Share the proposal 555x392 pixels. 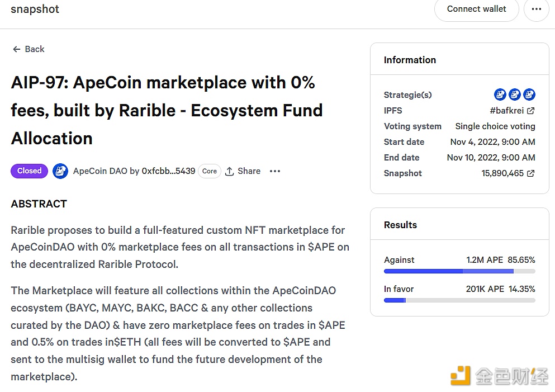coord(243,171)
